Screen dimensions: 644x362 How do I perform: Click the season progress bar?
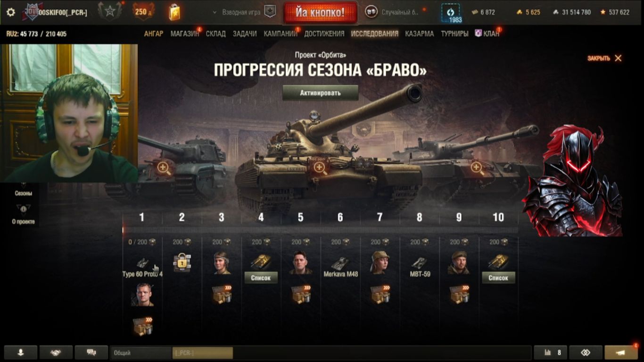point(320,230)
